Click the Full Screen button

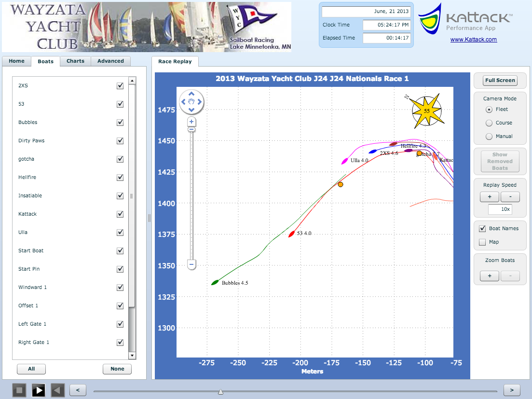click(500, 81)
